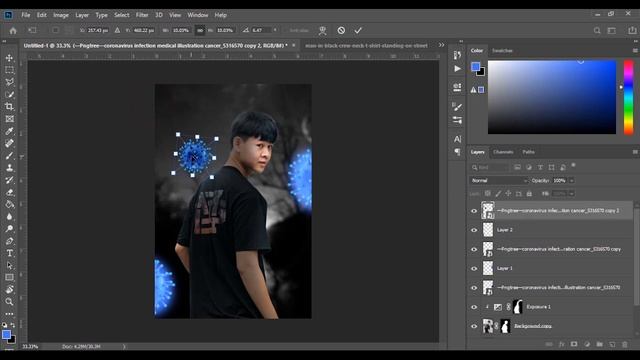
Task: Hide the top coronavirus copy 2 layer
Action: coord(474,211)
